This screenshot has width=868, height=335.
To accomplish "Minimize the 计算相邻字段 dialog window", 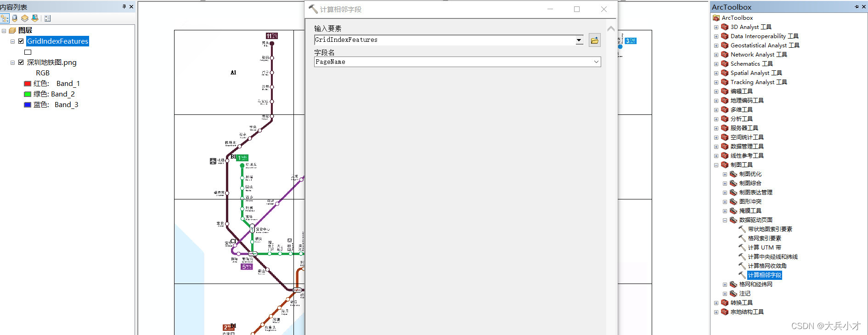I will click(x=550, y=9).
